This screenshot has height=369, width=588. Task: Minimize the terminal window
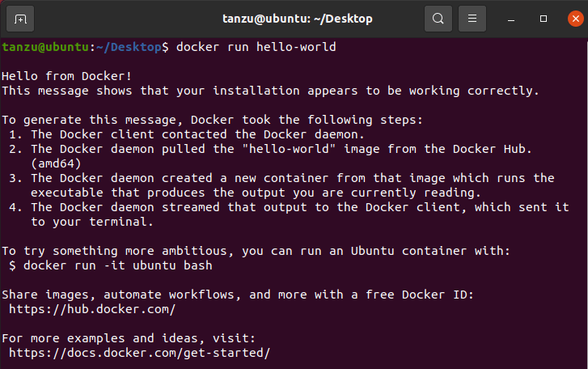pyautogui.click(x=510, y=19)
